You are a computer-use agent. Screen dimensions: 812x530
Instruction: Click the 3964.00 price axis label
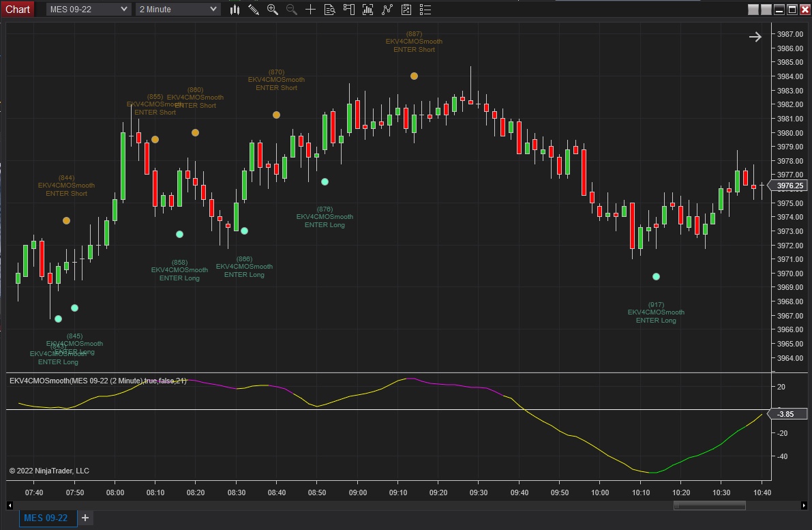[790, 358]
